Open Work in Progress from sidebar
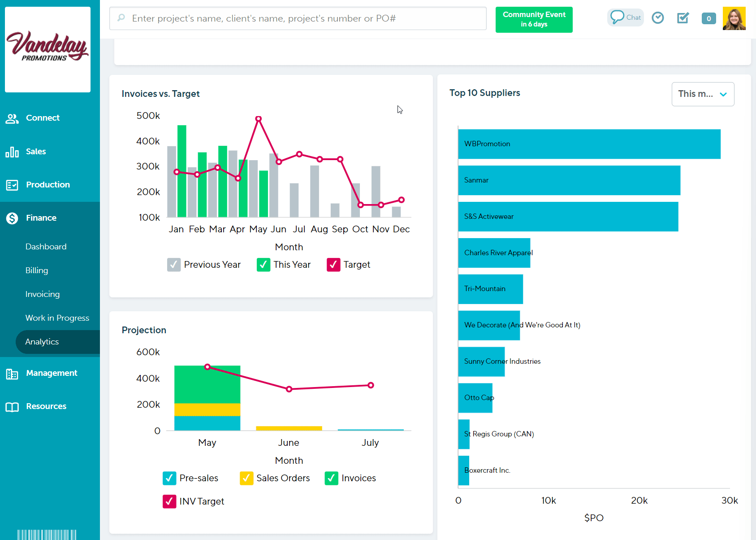Viewport: 756px width, 540px height. tap(57, 318)
